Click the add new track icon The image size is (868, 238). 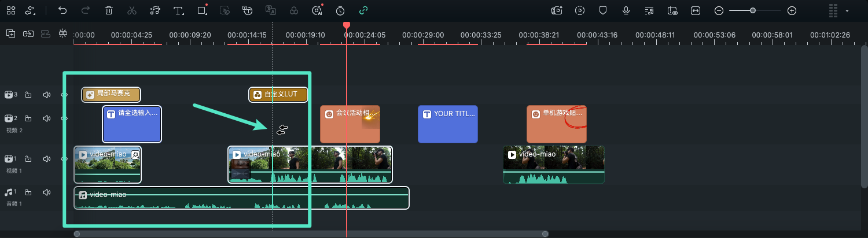coord(10,34)
